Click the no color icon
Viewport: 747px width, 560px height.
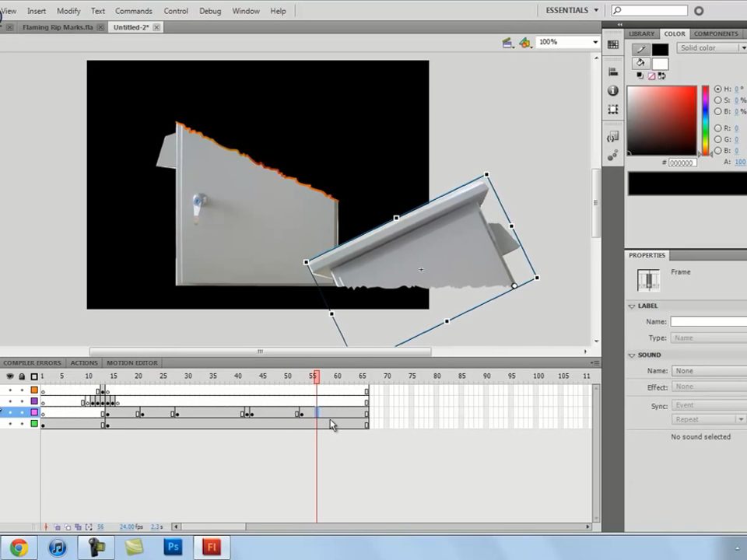(x=651, y=75)
